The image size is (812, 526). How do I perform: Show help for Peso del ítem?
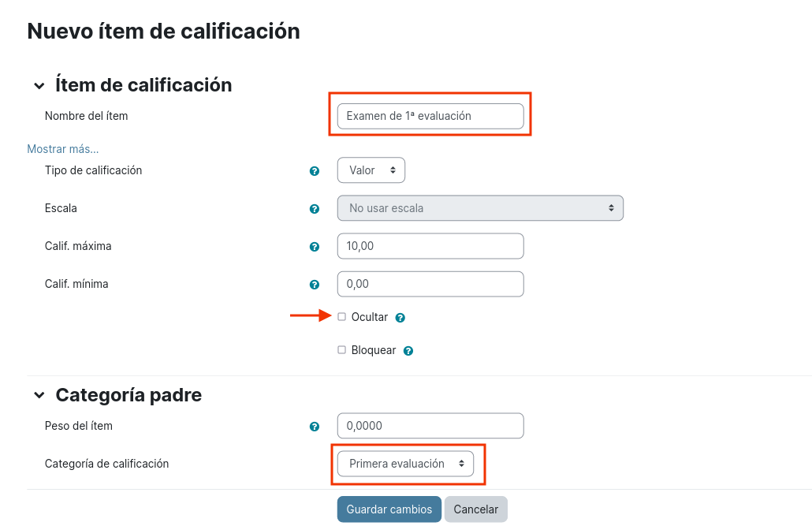click(x=315, y=427)
